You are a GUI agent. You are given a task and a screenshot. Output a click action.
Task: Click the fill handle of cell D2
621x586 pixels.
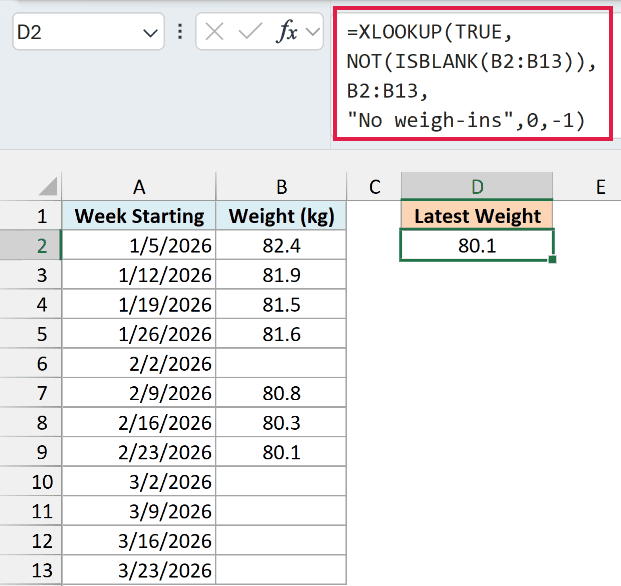tap(552, 259)
